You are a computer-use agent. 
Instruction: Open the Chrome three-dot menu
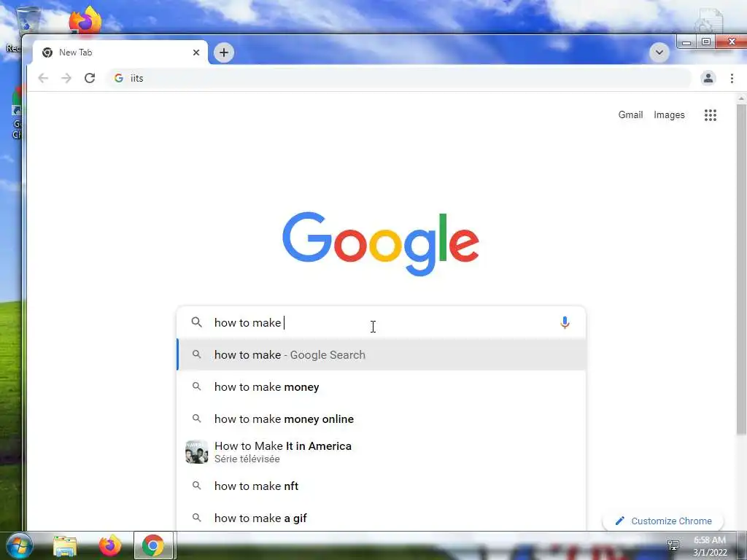pyautogui.click(x=732, y=78)
